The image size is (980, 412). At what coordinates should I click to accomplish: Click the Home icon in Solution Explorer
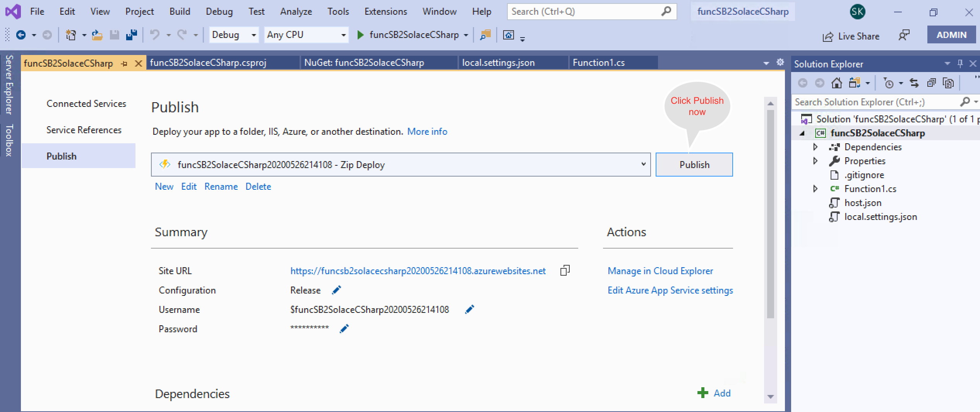836,83
